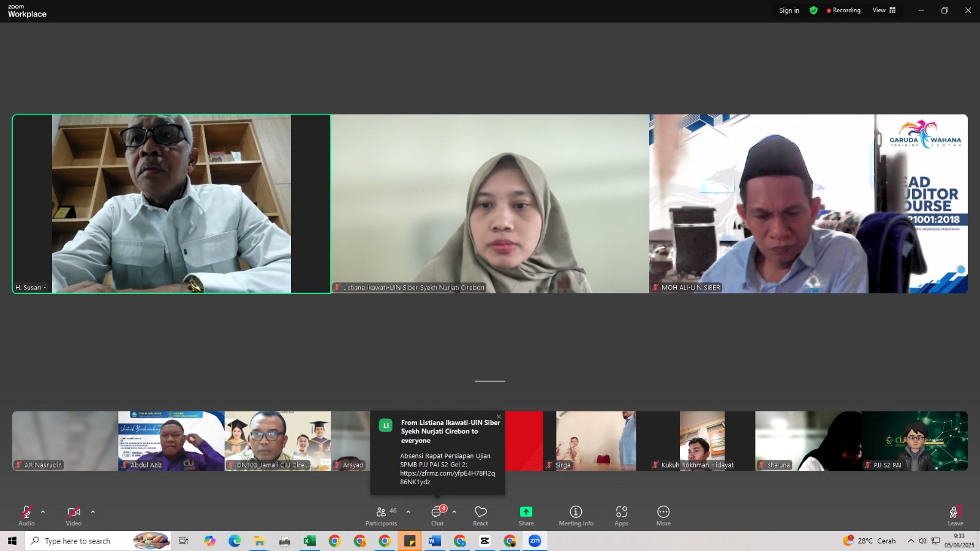Image resolution: width=980 pixels, height=551 pixels.
Task: Turn on camera with Video button
Action: [x=73, y=515]
